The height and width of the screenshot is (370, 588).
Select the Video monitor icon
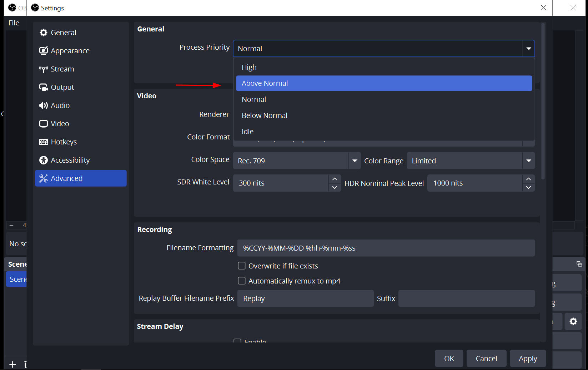[x=44, y=124]
